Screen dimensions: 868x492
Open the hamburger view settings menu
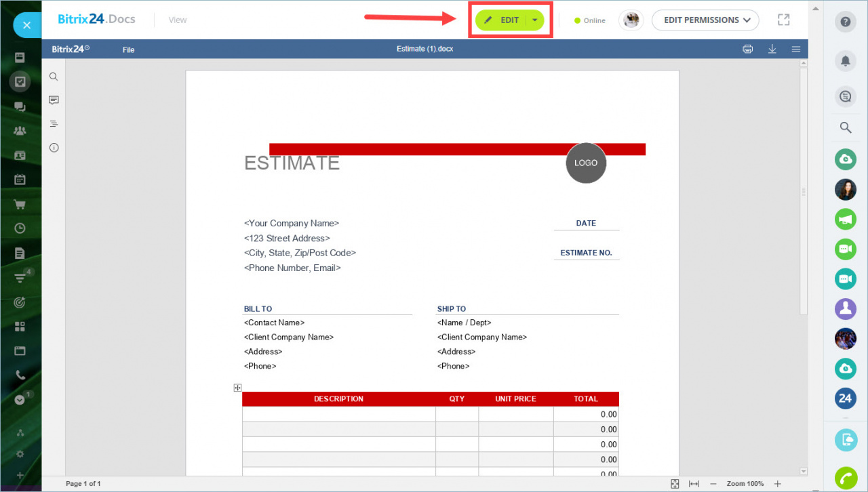click(x=796, y=49)
